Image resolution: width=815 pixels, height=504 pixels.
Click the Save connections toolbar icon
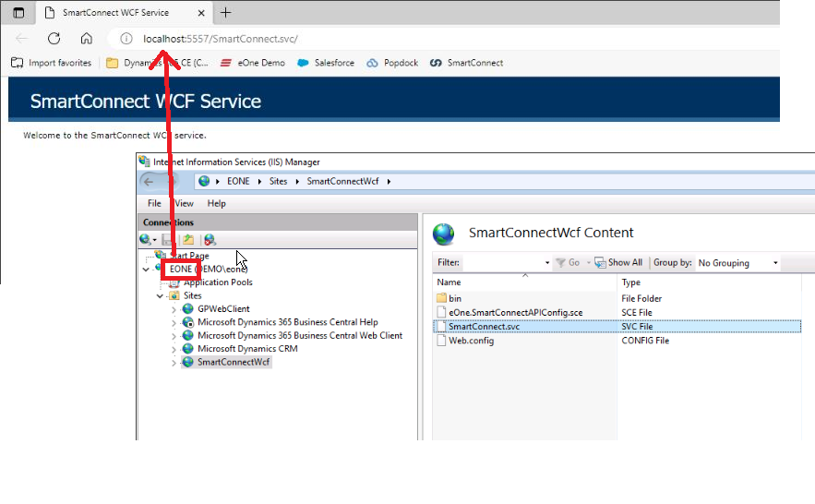[167, 239]
